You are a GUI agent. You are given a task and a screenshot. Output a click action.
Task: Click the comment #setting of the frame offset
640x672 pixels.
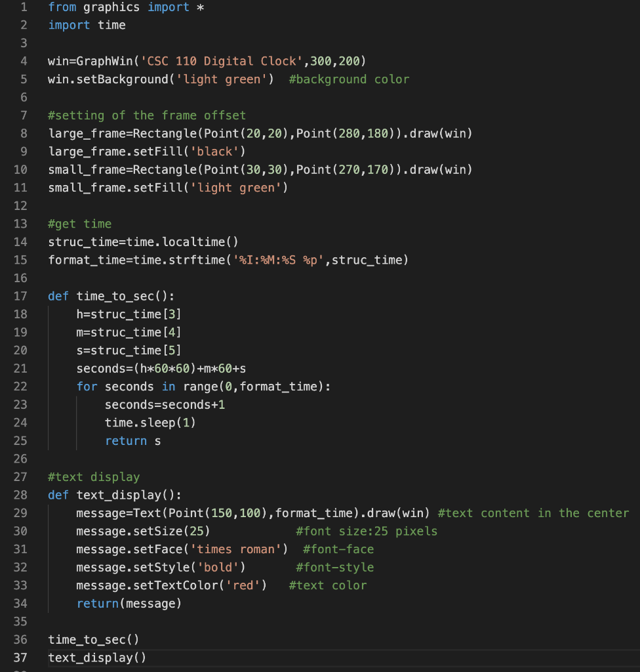[x=146, y=115]
